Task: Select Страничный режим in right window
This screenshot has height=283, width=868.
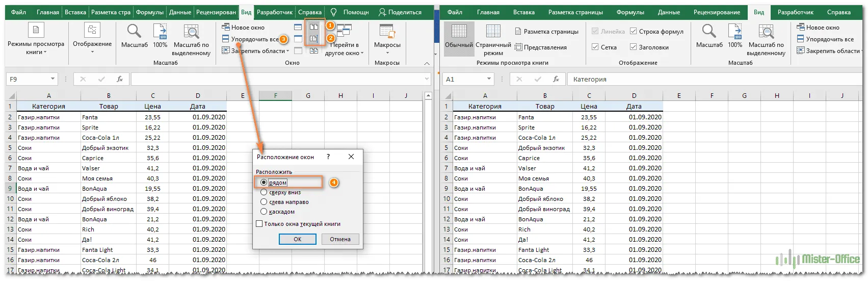Action: [493, 40]
